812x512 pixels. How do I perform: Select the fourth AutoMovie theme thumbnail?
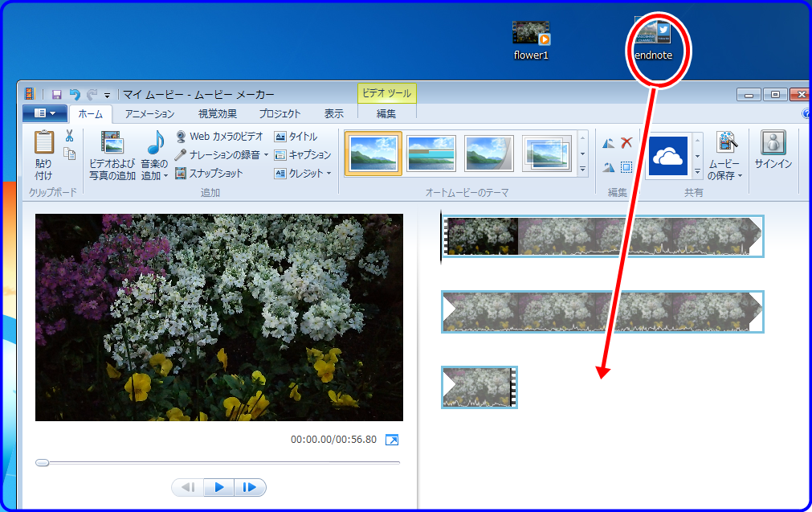pyautogui.click(x=547, y=154)
